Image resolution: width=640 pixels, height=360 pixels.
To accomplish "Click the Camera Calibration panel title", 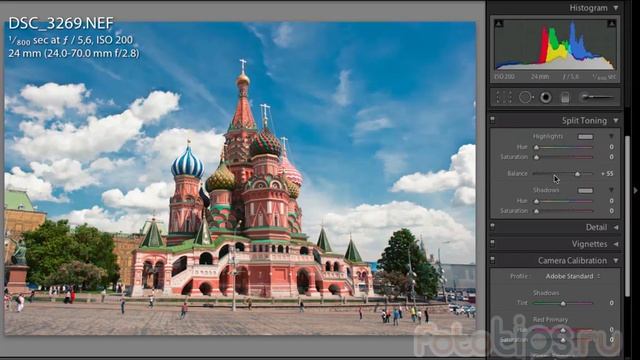I will 572,260.
